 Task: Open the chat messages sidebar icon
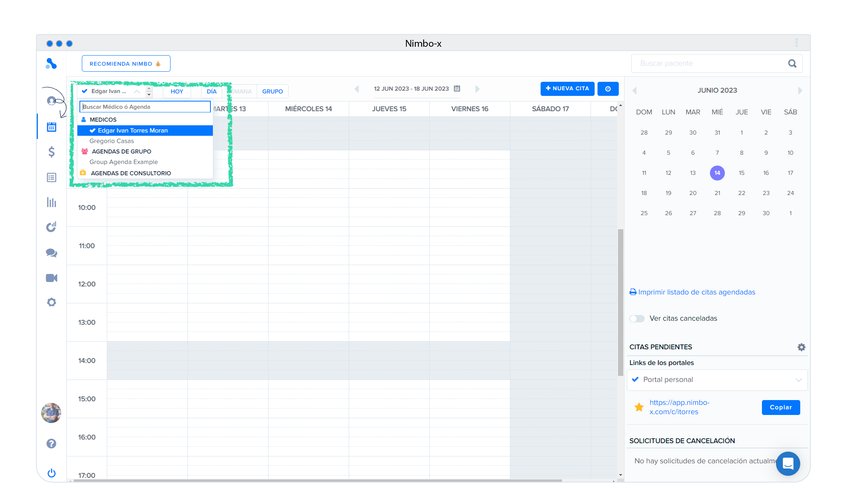[x=52, y=253]
